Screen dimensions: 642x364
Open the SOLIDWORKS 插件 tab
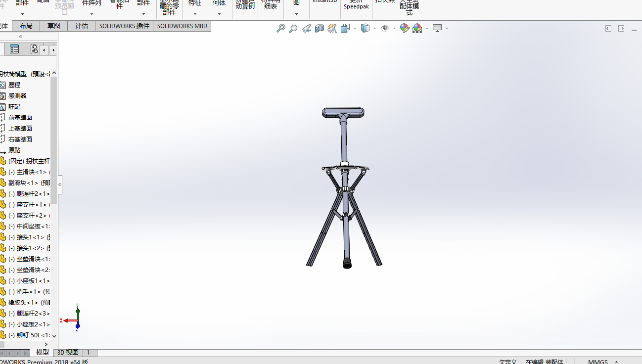click(x=124, y=26)
